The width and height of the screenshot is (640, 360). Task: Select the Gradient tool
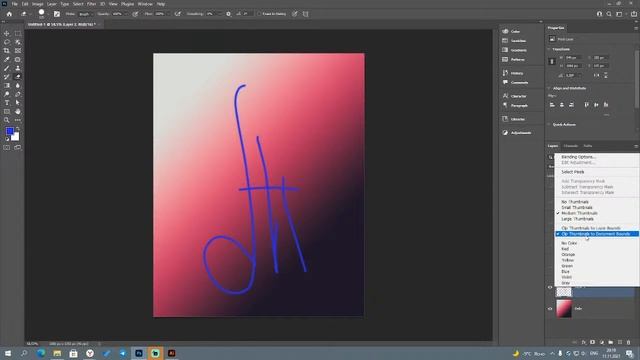point(7,85)
